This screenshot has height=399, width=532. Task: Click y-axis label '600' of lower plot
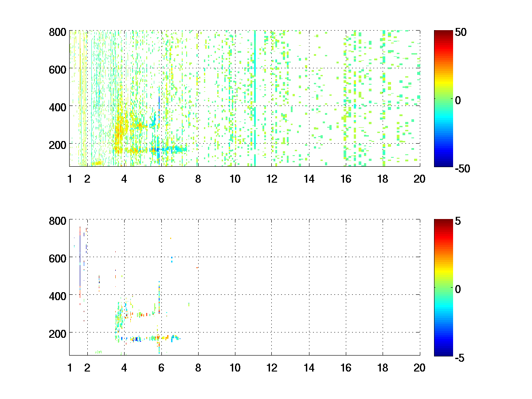point(58,258)
